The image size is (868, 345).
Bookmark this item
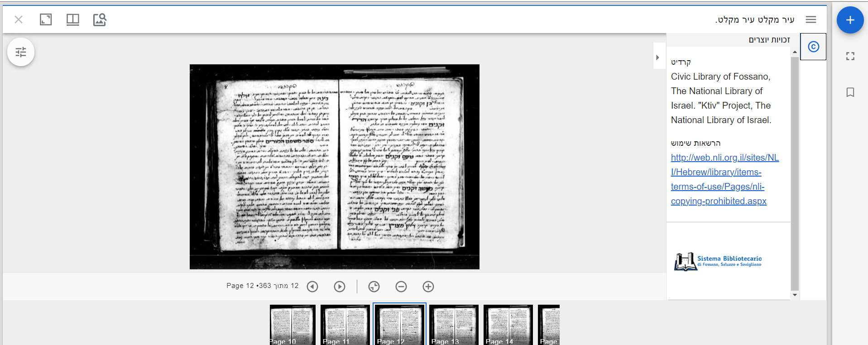pos(850,92)
